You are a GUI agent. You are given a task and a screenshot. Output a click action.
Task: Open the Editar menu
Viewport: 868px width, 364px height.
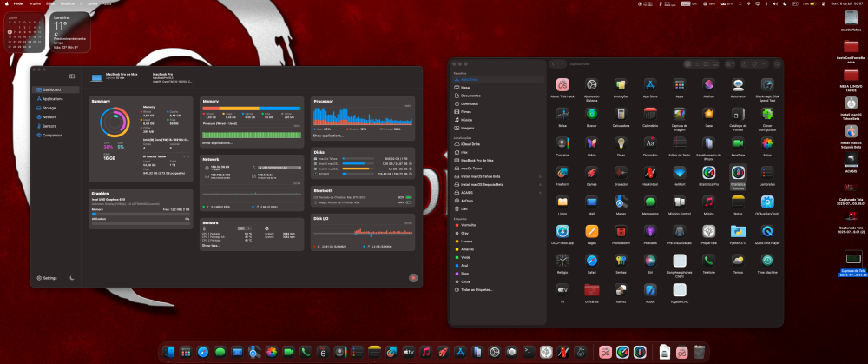point(51,3)
